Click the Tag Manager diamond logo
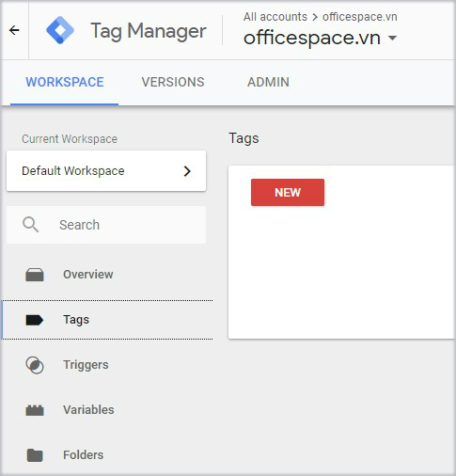Viewport: 456px width, 476px height. click(x=60, y=30)
